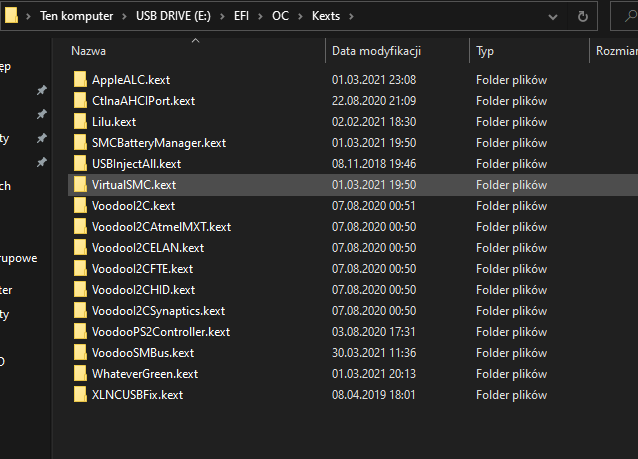Screen dimensions: 638x459
Task: Click the VoodooI2CHID.kext folder icon
Action: (80, 290)
